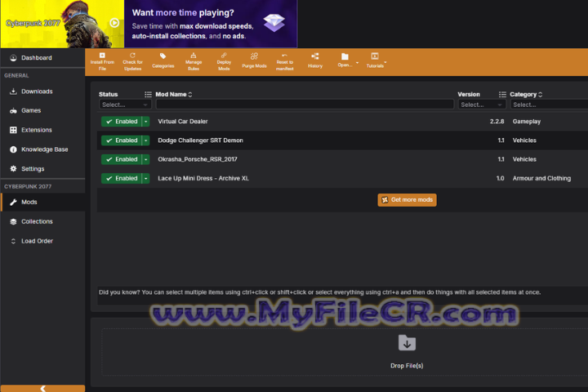588x392 pixels.
Task: Toggle Enabled status for Virtual Car Dealer
Action: [x=122, y=122]
